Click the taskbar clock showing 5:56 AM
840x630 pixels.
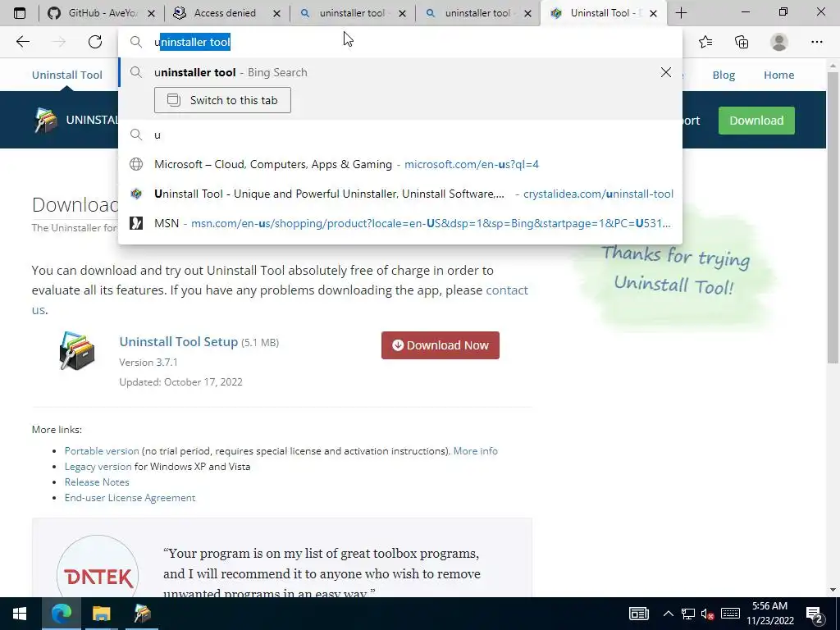(x=769, y=614)
